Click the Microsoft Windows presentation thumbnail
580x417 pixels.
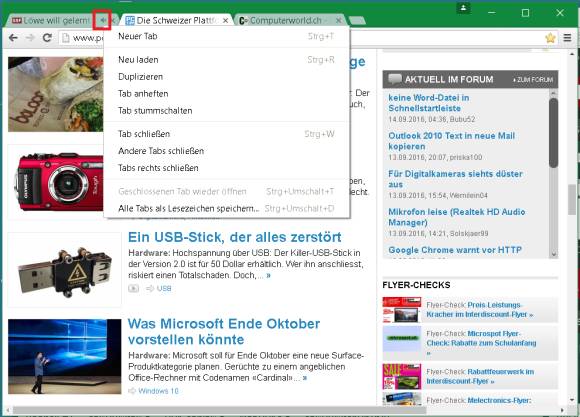coord(64,356)
